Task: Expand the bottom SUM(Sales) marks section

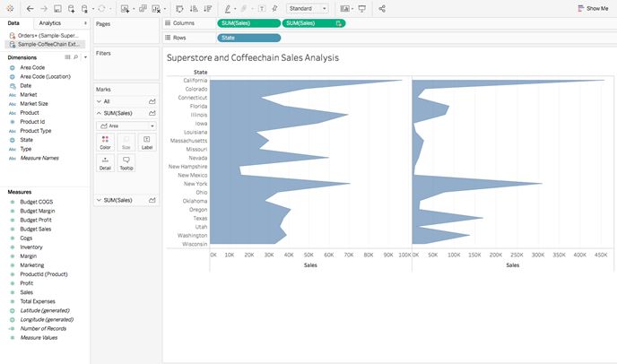Action: point(99,200)
